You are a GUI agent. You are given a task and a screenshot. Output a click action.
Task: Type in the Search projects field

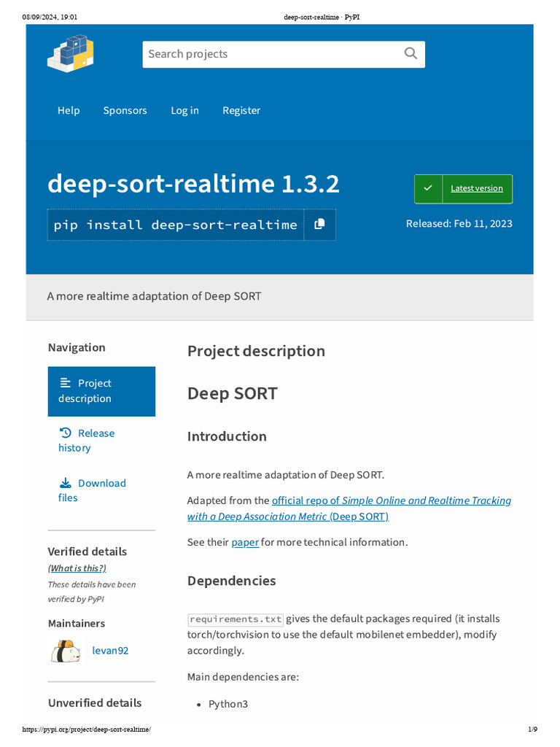(270, 54)
